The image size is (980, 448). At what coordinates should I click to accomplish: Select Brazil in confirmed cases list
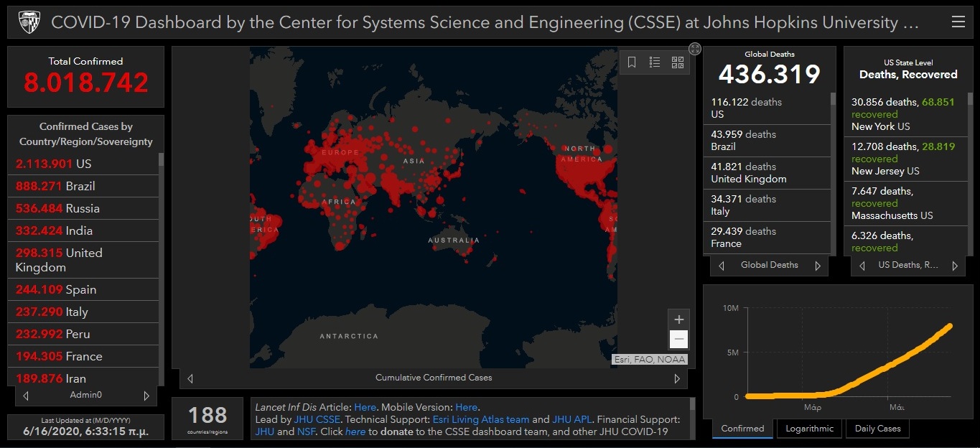click(x=80, y=186)
